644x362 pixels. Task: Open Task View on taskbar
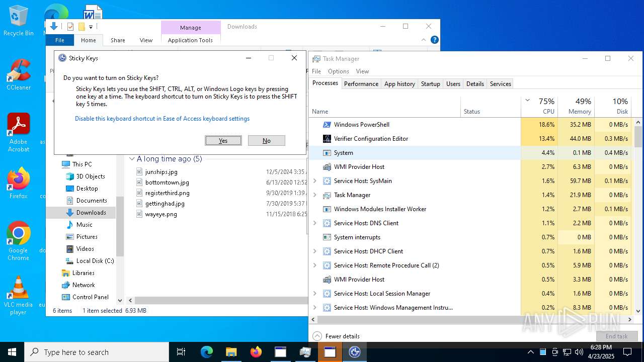tap(181, 352)
